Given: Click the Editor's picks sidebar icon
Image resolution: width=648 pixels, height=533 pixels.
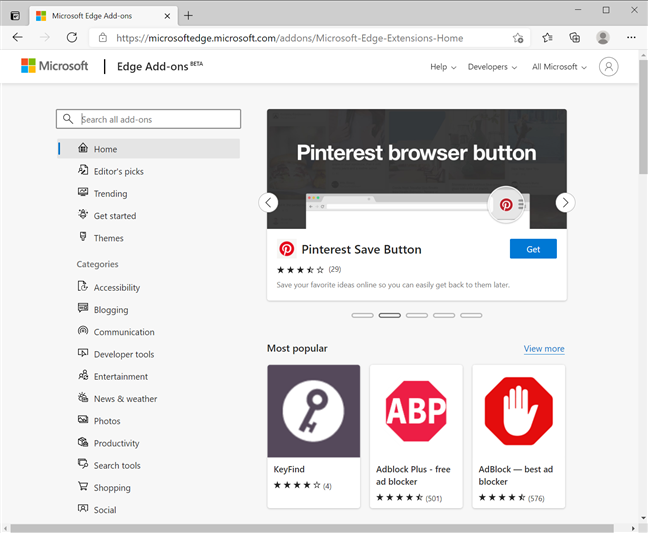Looking at the screenshot, I should click(83, 170).
